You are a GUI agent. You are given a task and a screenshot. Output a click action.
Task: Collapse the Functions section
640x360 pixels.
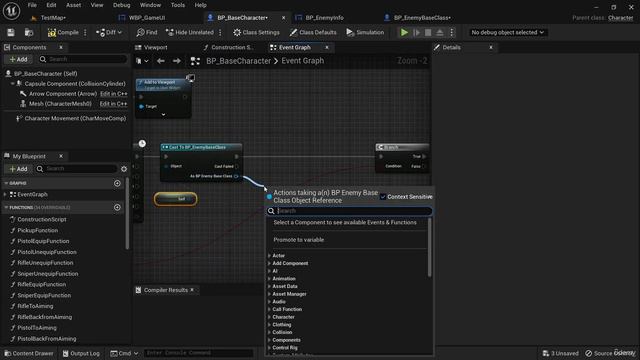click(x=6, y=207)
